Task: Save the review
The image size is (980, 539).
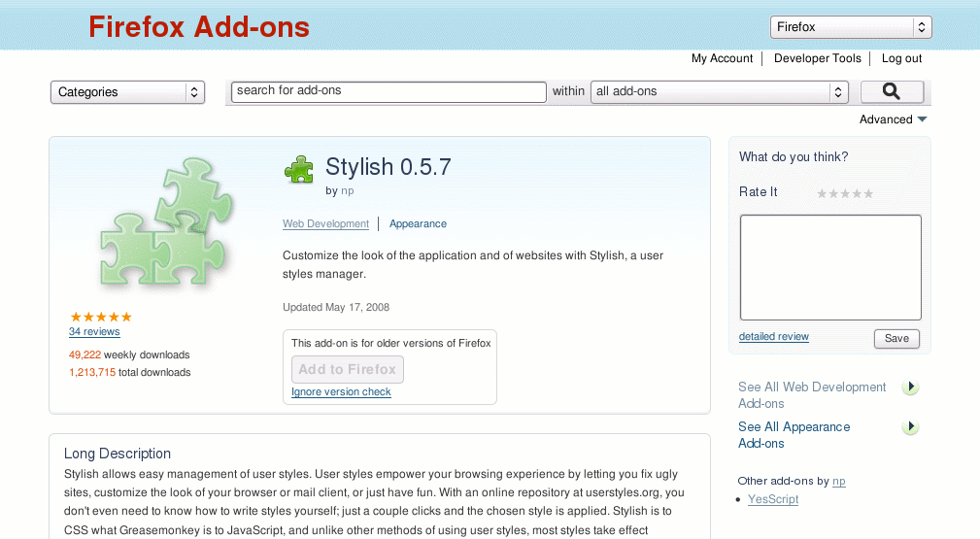Action: 896,338
